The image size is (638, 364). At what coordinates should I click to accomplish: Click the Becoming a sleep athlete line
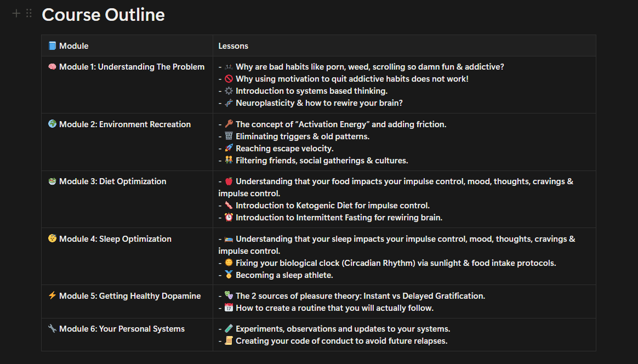(x=284, y=275)
